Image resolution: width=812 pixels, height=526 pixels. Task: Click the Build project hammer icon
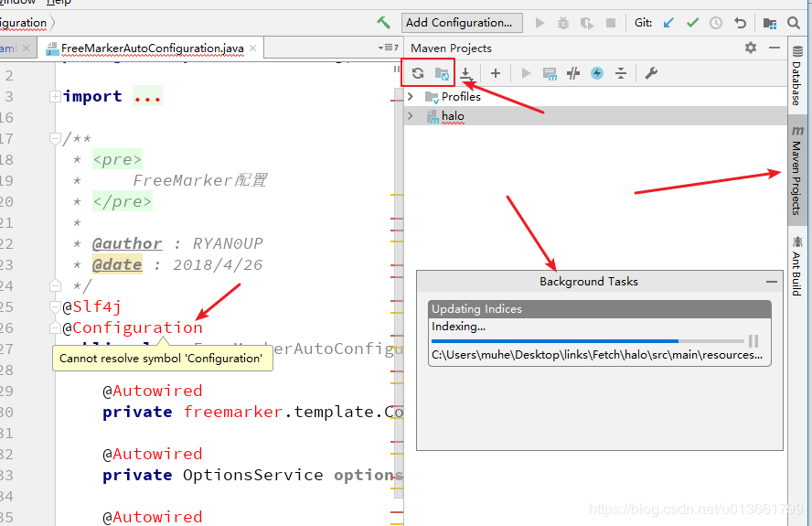click(x=383, y=23)
